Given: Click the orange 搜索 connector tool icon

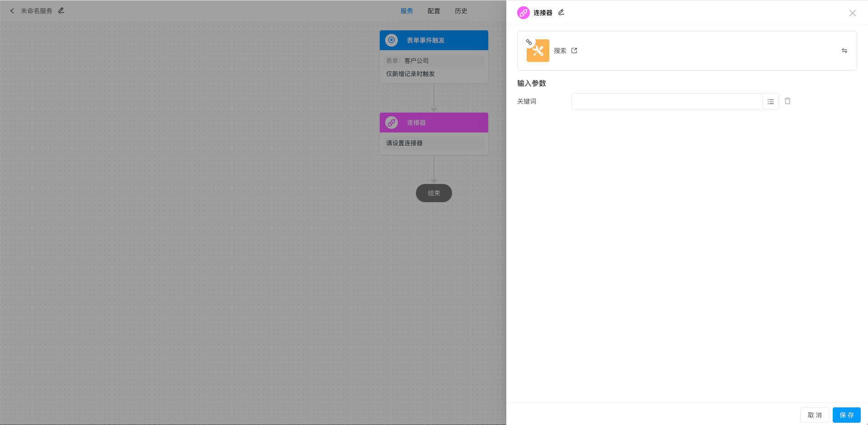Looking at the screenshot, I should (538, 51).
